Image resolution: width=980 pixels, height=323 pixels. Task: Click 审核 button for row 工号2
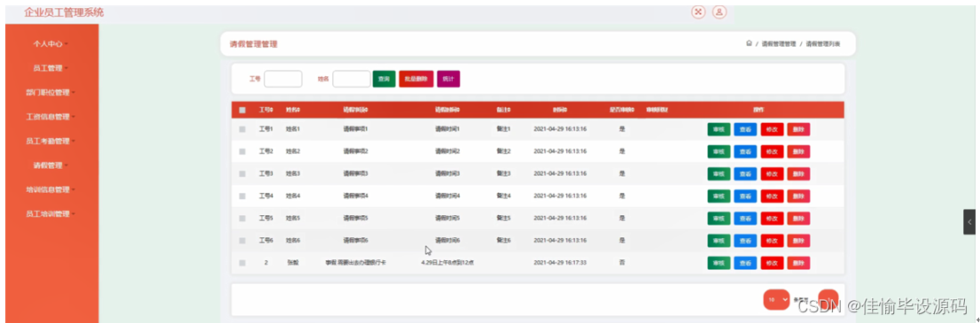(x=719, y=151)
